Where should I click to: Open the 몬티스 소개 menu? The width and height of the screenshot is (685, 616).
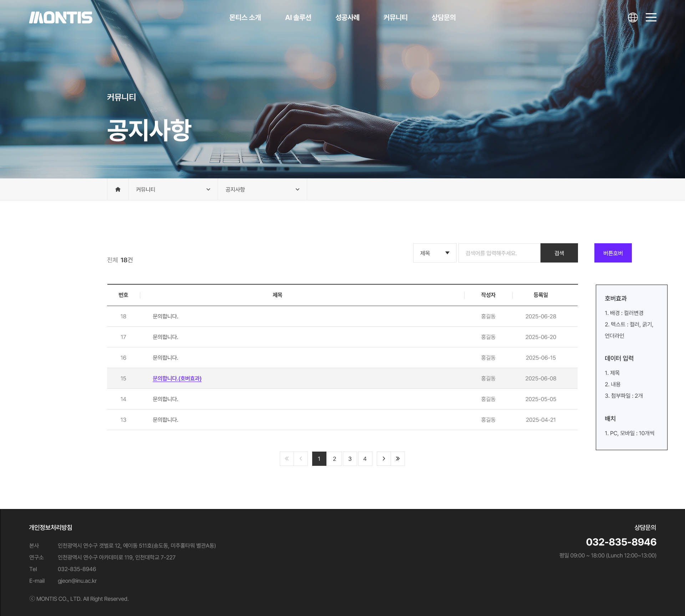coord(245,17)
